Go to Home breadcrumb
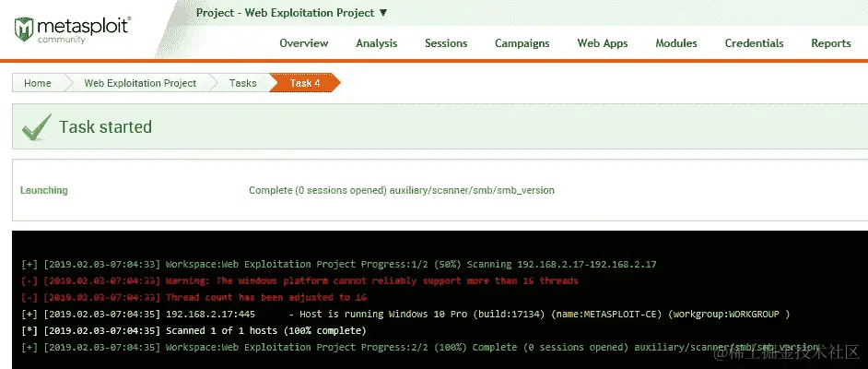Viewport: 868px width, 369px height. [x=38, y=83]
